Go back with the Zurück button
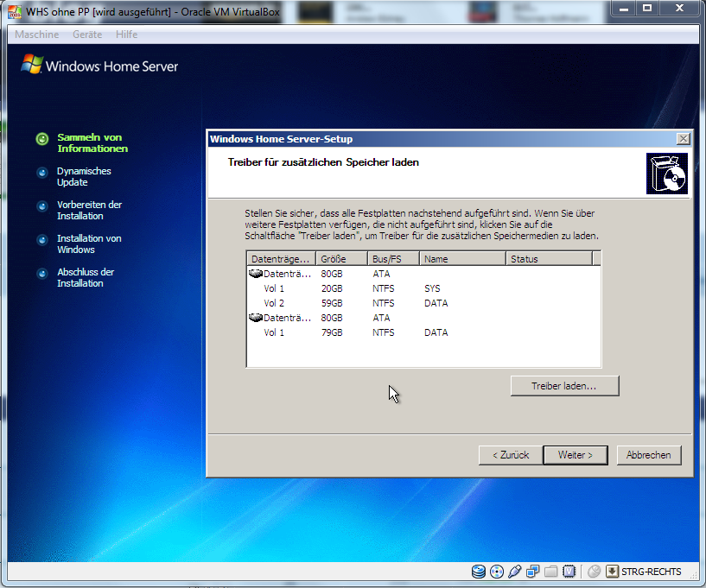The height and width of the screenshot is (588, 706). coord(510,455)
